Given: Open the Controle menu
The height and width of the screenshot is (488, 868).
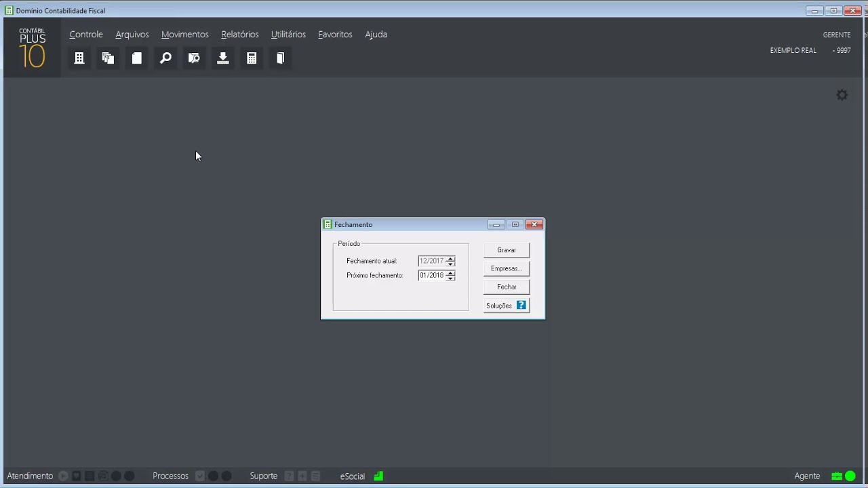Looking at the screenshot, I should coord(86,34).
